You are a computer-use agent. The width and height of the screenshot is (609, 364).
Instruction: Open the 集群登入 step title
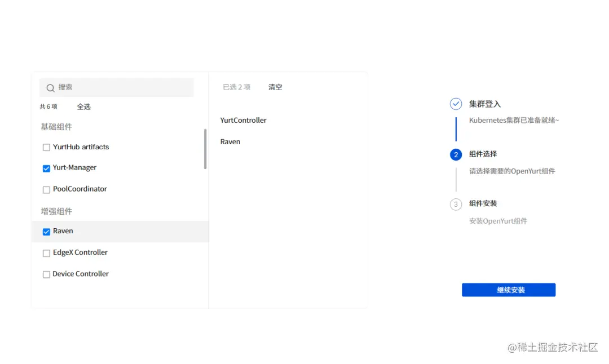[x=485, y=104]
